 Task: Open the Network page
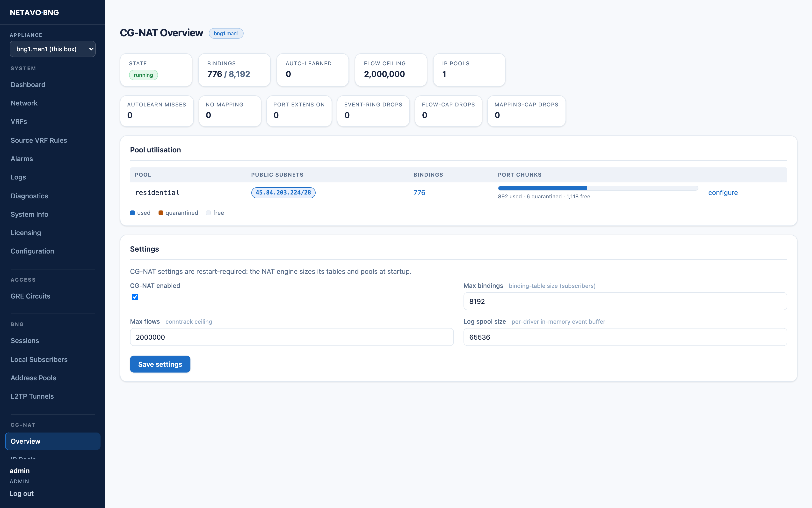pyautogui.click(x=24, y=103)
